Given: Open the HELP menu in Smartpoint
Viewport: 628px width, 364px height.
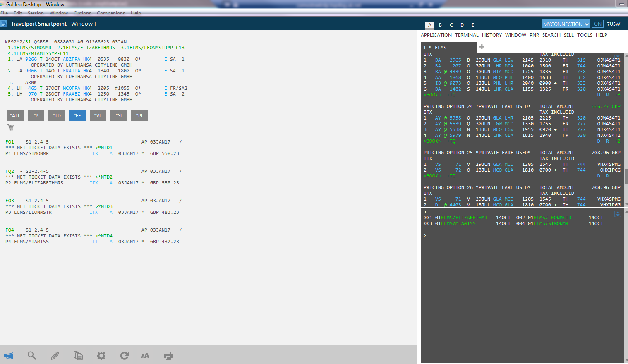Looking at the screenshot, I should 602,35.
